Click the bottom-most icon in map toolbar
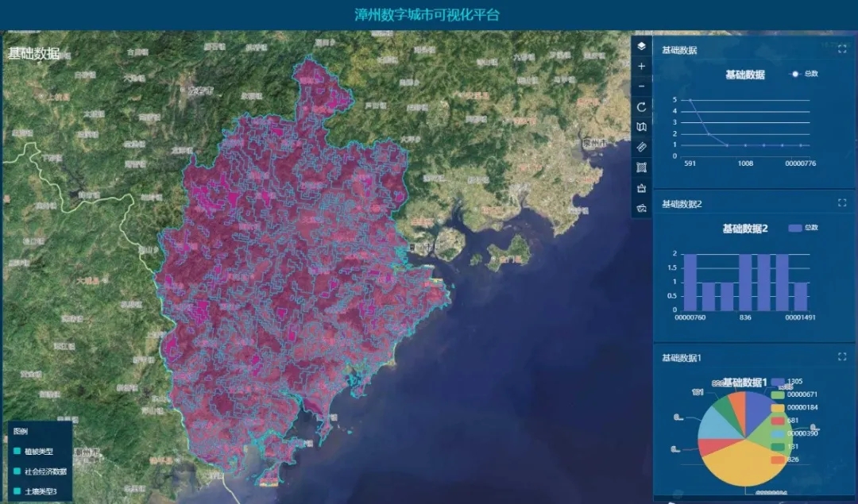 (x=642, y=208)
